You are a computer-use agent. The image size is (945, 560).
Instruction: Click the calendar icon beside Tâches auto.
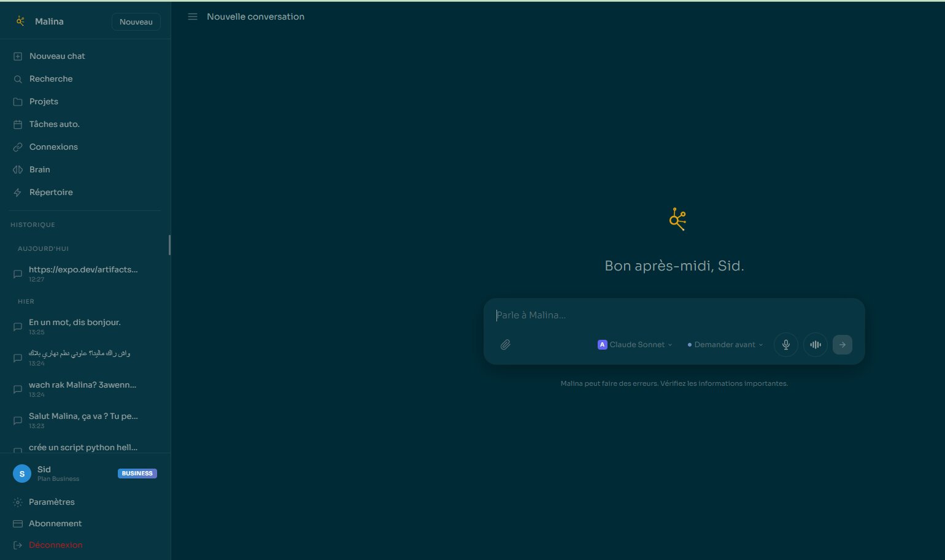18,125
